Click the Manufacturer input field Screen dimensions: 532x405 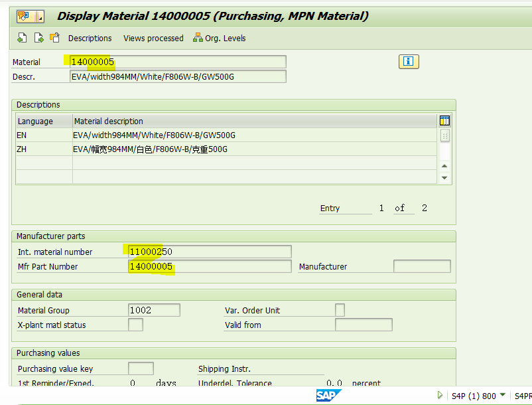[x=422, y=266]
